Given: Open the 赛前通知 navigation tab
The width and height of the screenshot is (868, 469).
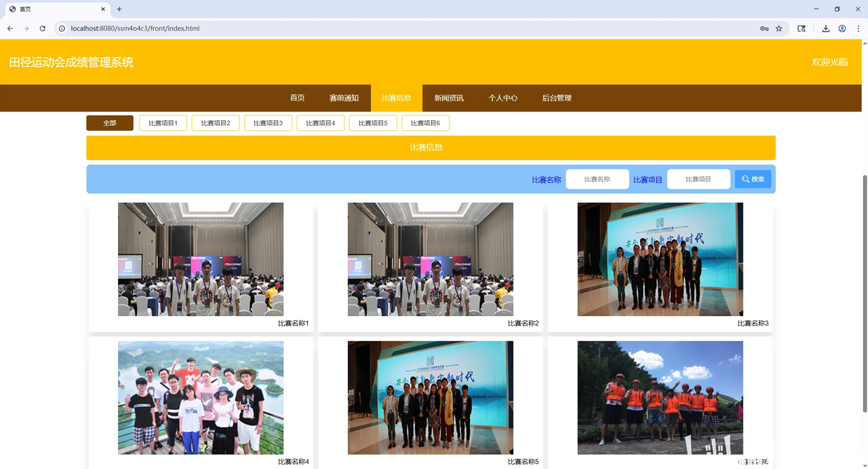Looking at the screenshot, I should click(x=344, y=98).
